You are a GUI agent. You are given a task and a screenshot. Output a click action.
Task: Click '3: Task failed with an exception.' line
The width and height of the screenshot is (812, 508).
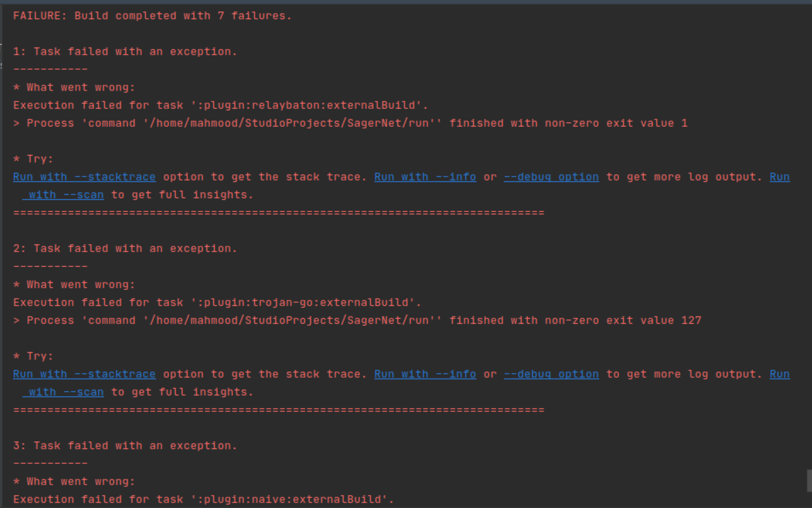click(125, 446)
